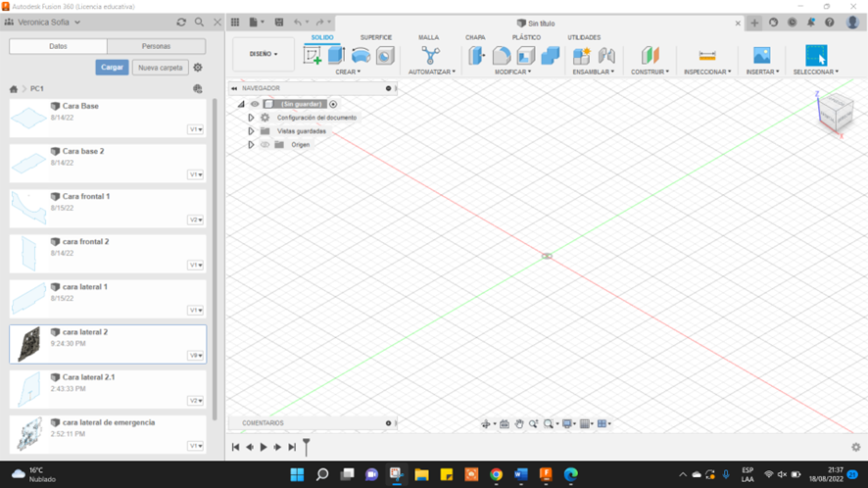Toggle visibility of Origen folder
Image resolution: width=868 pixels, height=488 pixels.
tap(265, 145)
